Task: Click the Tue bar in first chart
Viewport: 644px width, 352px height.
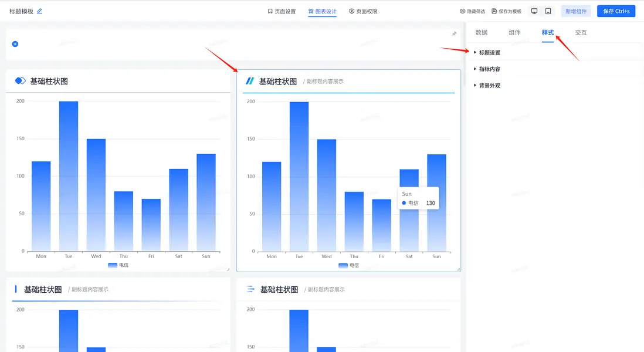Action: pos(69,176)
